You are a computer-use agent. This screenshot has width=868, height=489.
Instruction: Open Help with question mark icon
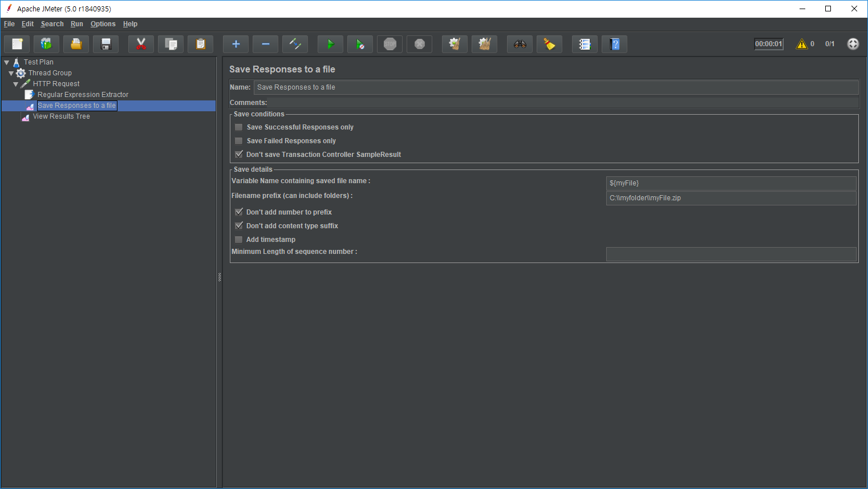pyautogui.click(x=615, y=44)
